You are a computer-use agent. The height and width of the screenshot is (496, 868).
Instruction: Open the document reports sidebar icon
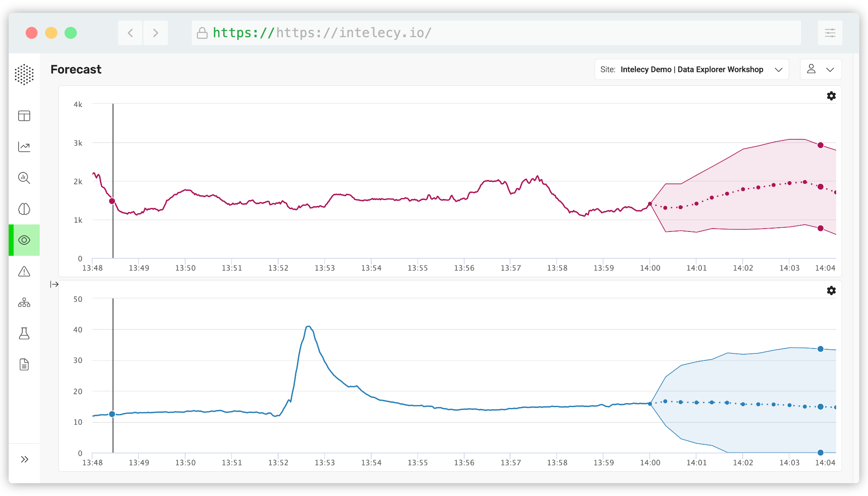point(24,365)
